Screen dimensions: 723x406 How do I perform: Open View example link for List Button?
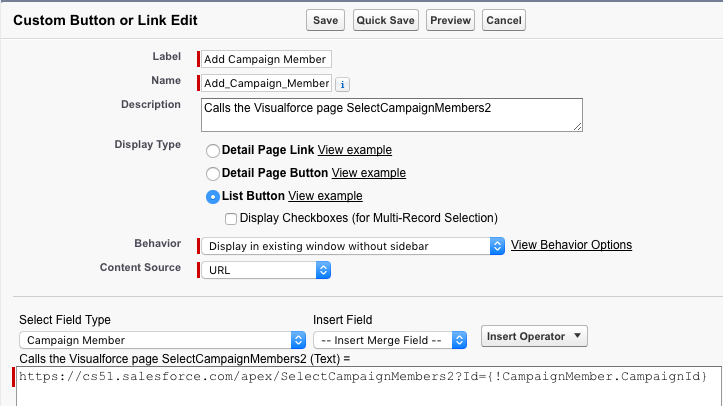click(325, 196)
